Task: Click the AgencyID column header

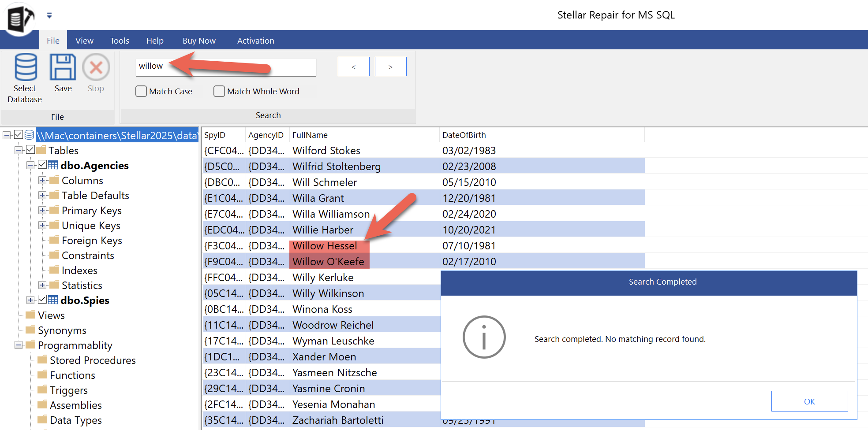Action: 267,135
